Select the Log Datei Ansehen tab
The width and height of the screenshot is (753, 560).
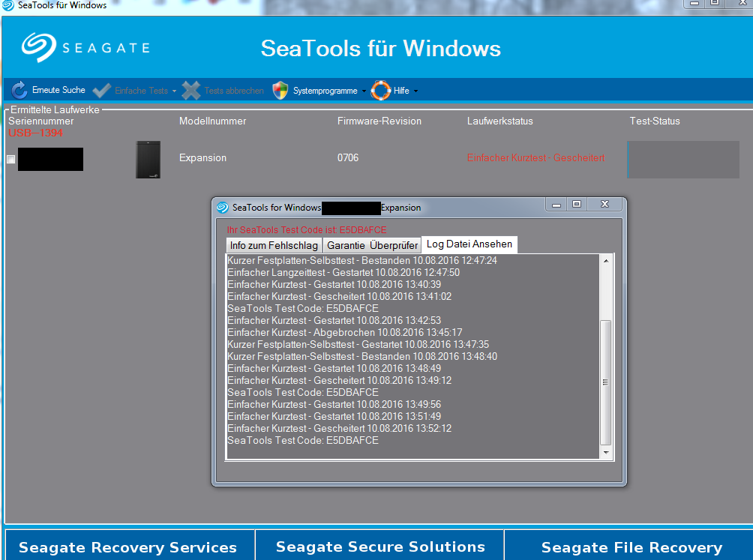click(469, 244)
